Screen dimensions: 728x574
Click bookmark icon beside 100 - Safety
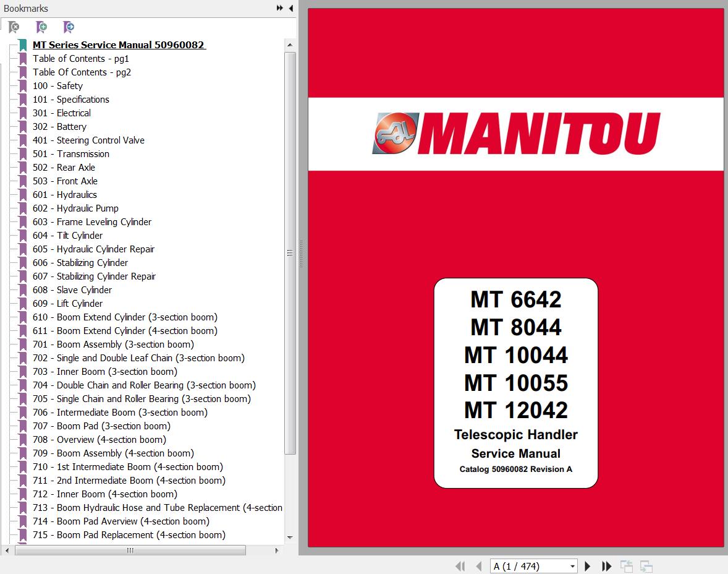(x=23, y=86)
